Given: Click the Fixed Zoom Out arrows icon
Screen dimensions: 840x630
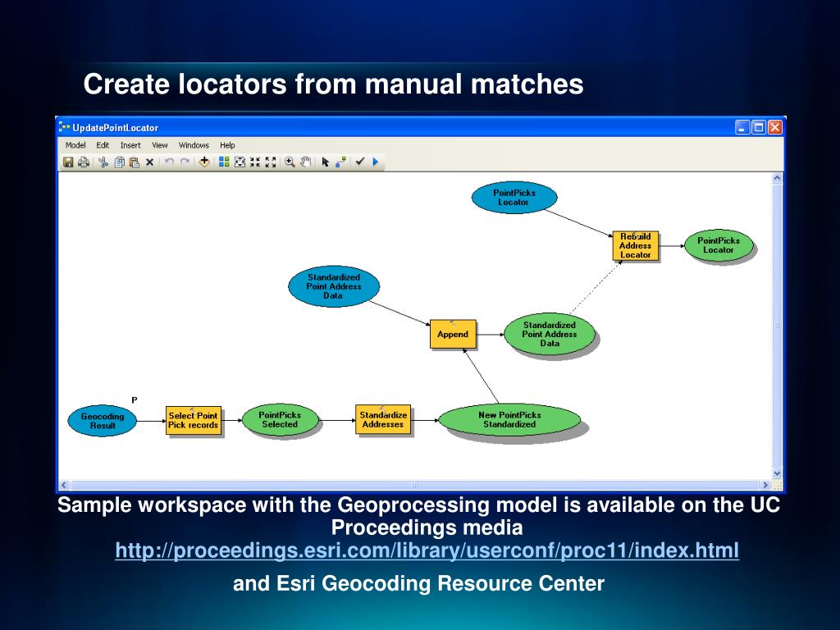Looking at the screenshot, I should click(x=271, y=162).
